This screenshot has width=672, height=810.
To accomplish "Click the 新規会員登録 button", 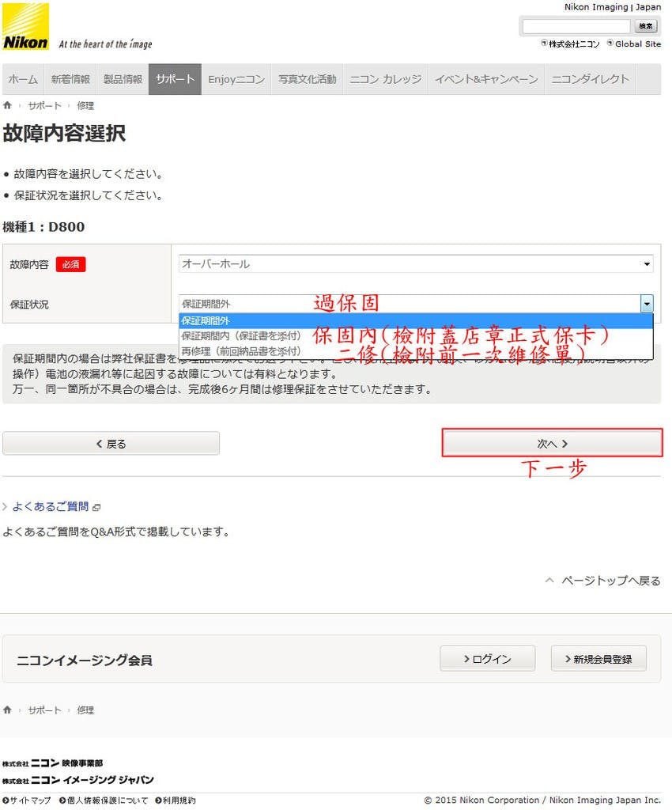I will coord(598,659).
